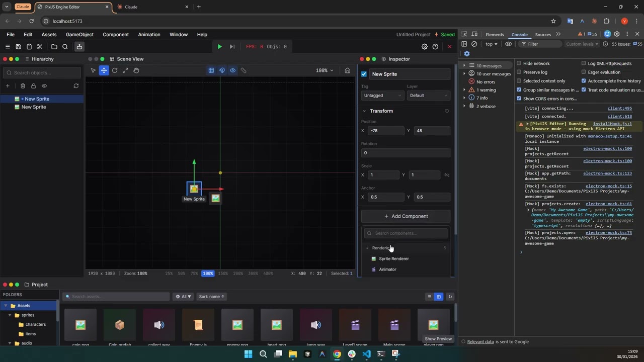Click the highlighted build/export toolbar icon
The image size is (644, 362).
(x=79, y=47)
